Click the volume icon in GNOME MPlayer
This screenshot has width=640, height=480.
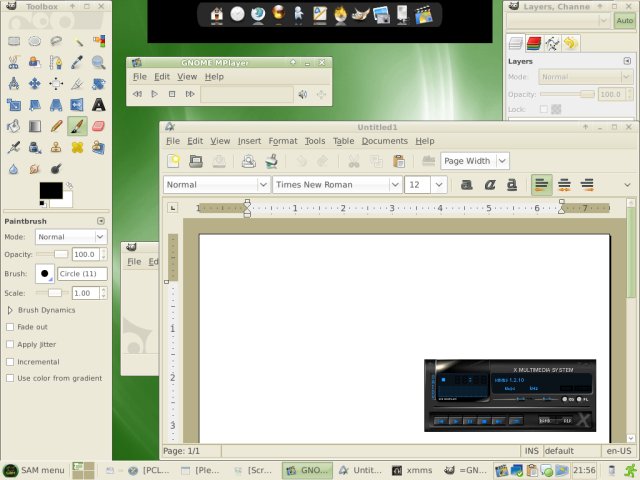click(301, 95)
